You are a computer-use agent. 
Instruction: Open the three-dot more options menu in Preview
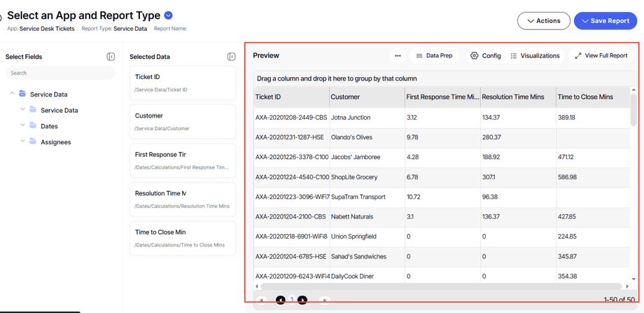coord(398,56)
